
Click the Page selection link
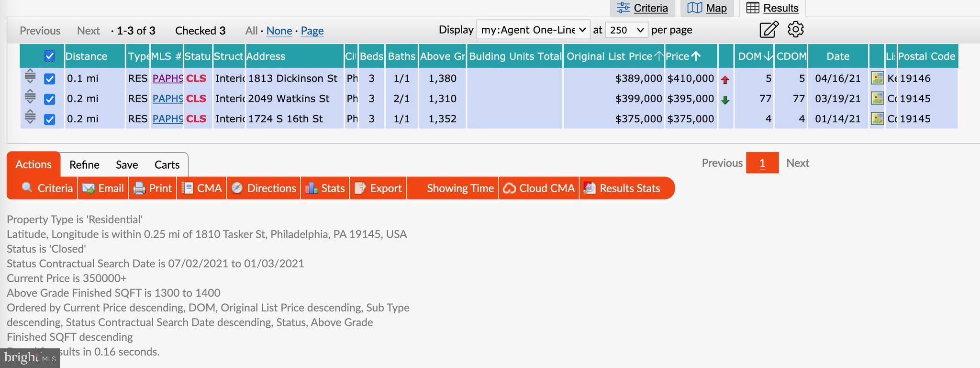(x=312, y=31)
